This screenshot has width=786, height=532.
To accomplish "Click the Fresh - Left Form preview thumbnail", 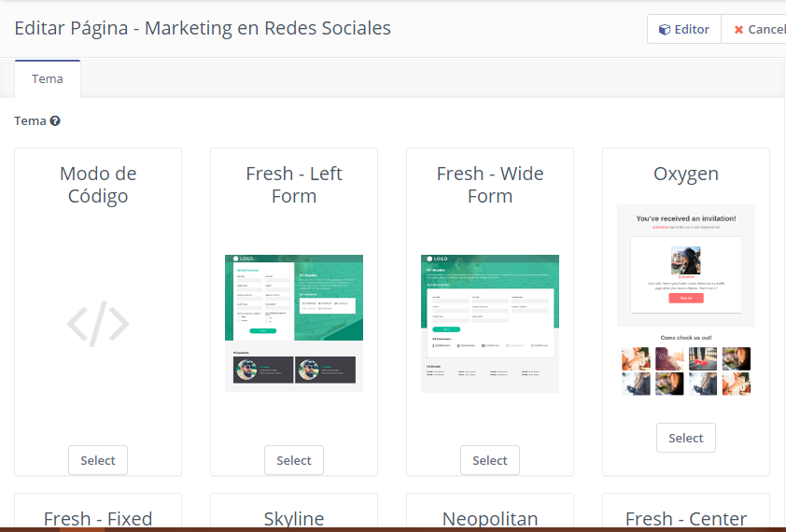I will [294, 323].
